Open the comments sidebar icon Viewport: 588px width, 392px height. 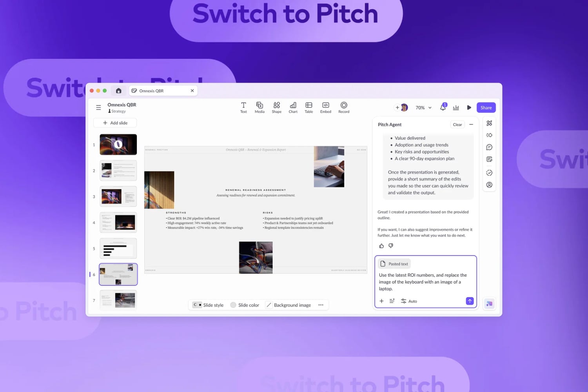point(489,147)
